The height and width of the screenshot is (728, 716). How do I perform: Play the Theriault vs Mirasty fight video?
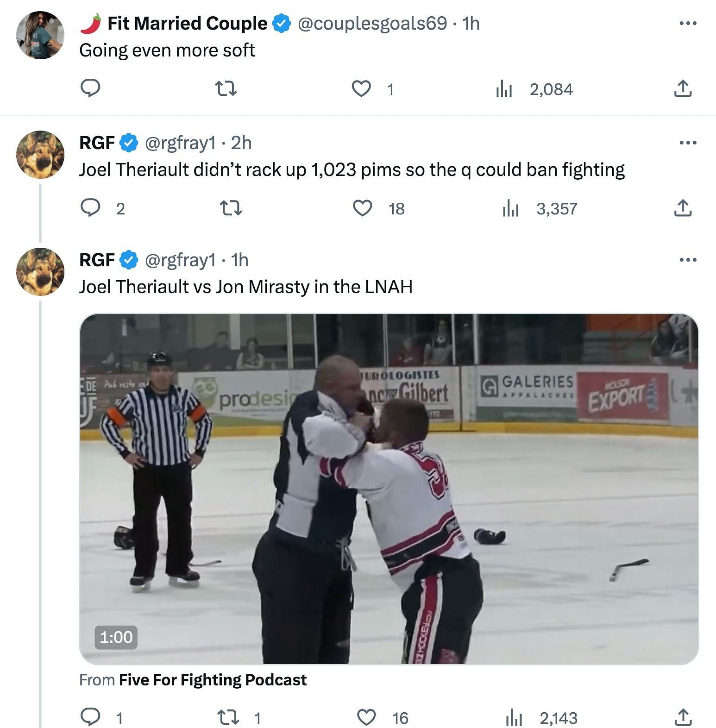click(x=389, y=489)
